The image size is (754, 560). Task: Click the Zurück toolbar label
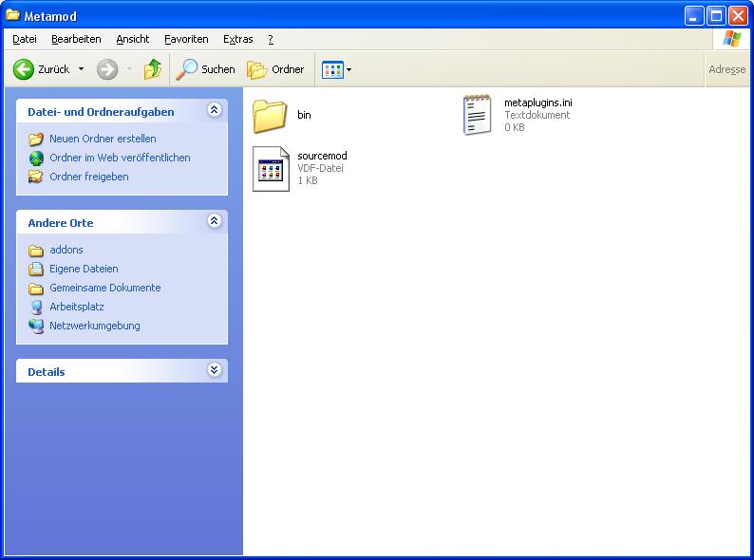coord(54,69)
